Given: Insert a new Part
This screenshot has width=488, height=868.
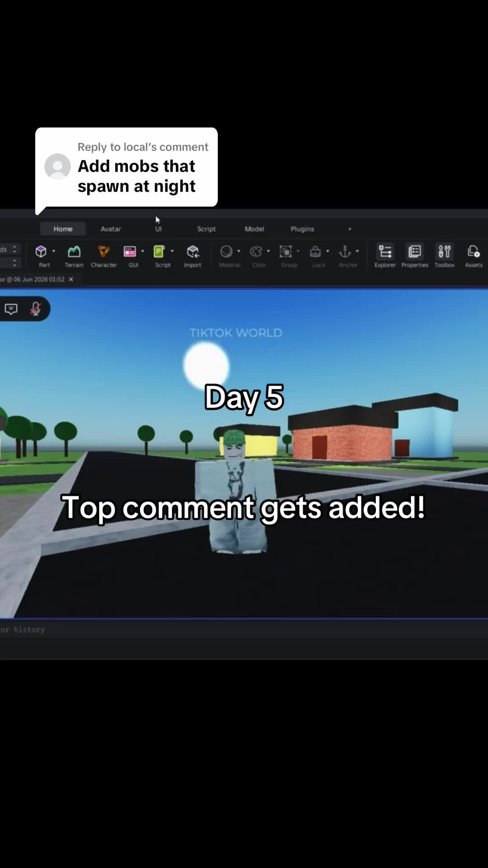Looking at the screenshot, I should click(x=42, y=256).
